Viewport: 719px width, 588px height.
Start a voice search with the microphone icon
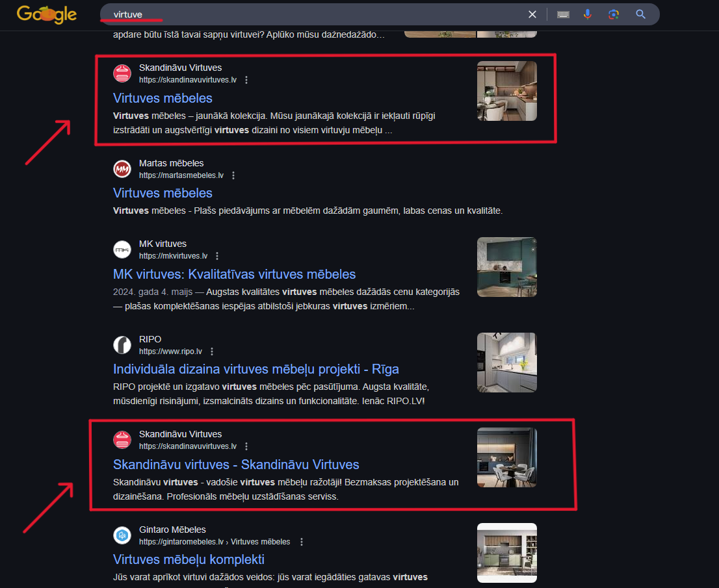click(588, 14)
